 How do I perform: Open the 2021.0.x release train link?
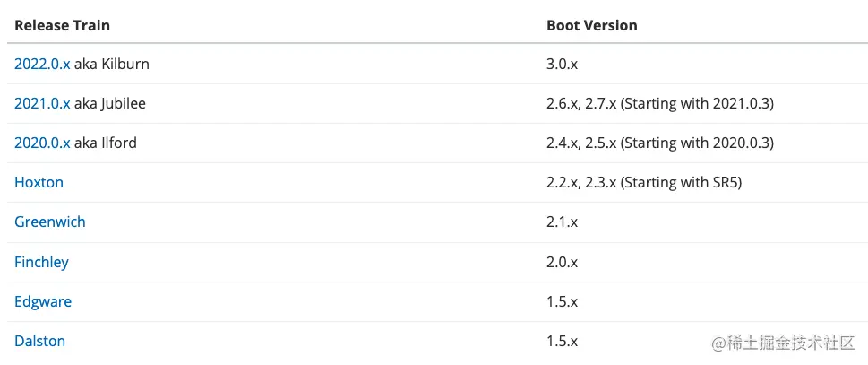42,103
